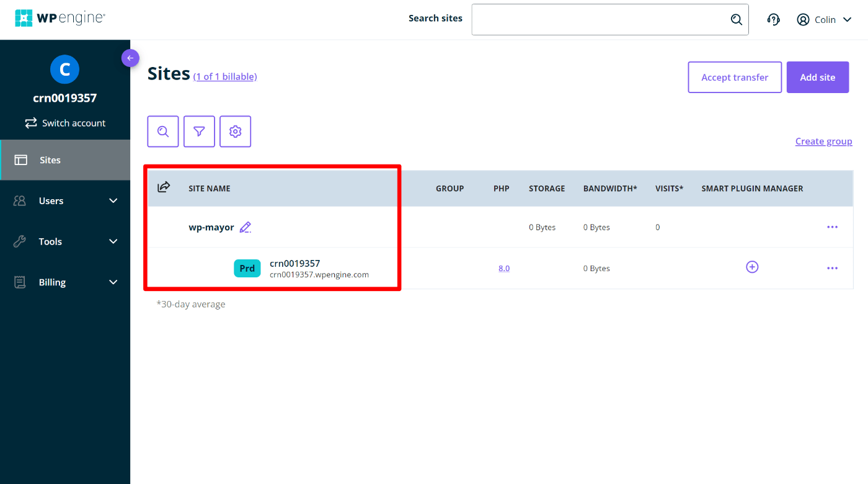Click the BANDWIDTH* column header

[610, 189]
